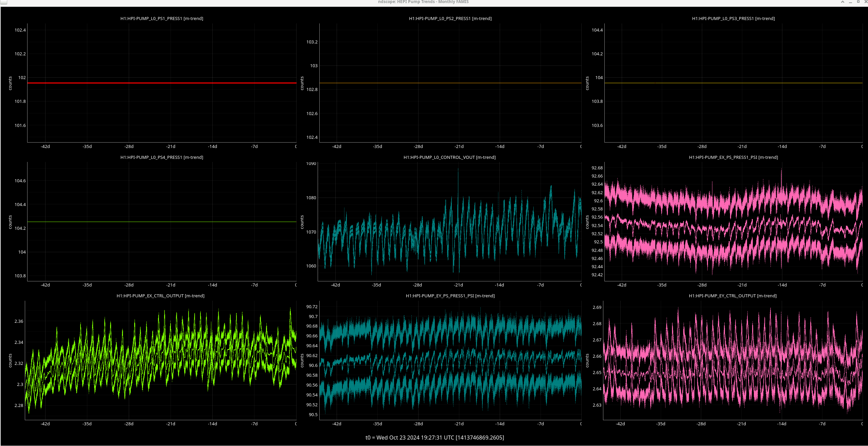The image size is (868, 446).
Task: Click the -28d tick under PS2_PRESS1 plot
Action: [418, 146]
